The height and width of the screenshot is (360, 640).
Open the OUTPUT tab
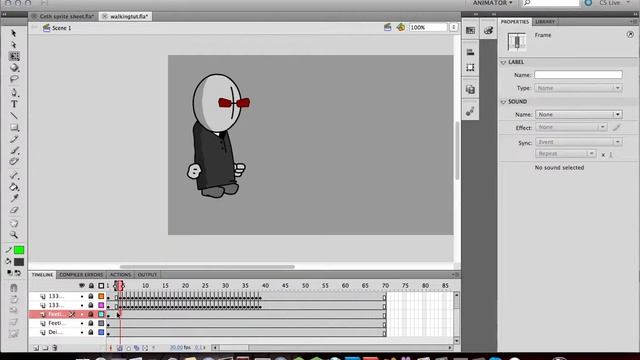pos(147,275)
